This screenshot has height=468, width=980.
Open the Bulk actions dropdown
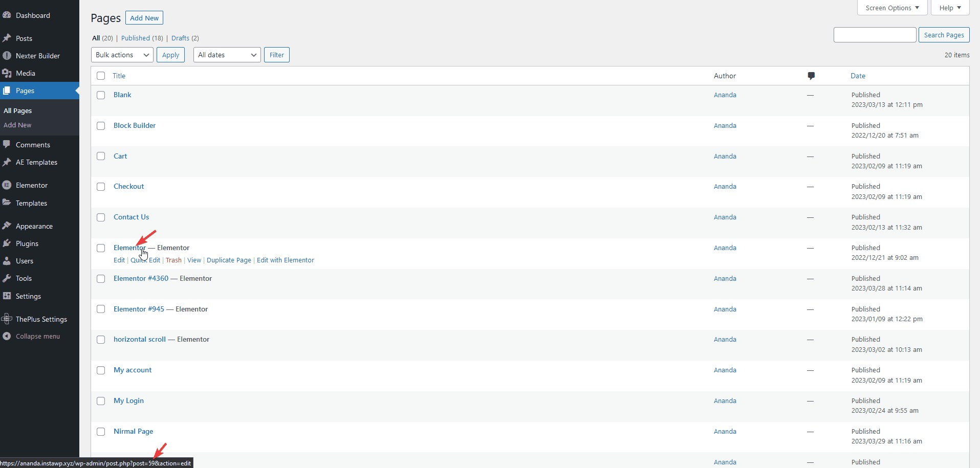[122, 55]
